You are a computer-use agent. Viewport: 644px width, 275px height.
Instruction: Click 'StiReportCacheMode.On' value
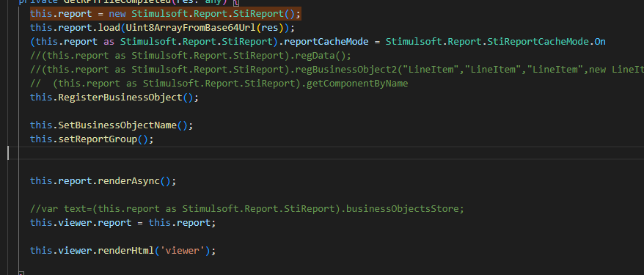[x=546, y=42]
